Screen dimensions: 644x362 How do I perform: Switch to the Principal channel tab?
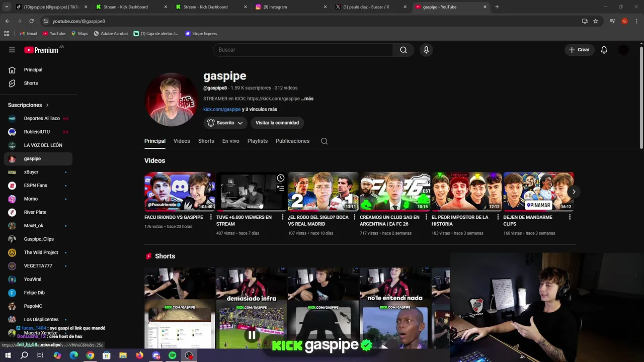pos(155,141)
